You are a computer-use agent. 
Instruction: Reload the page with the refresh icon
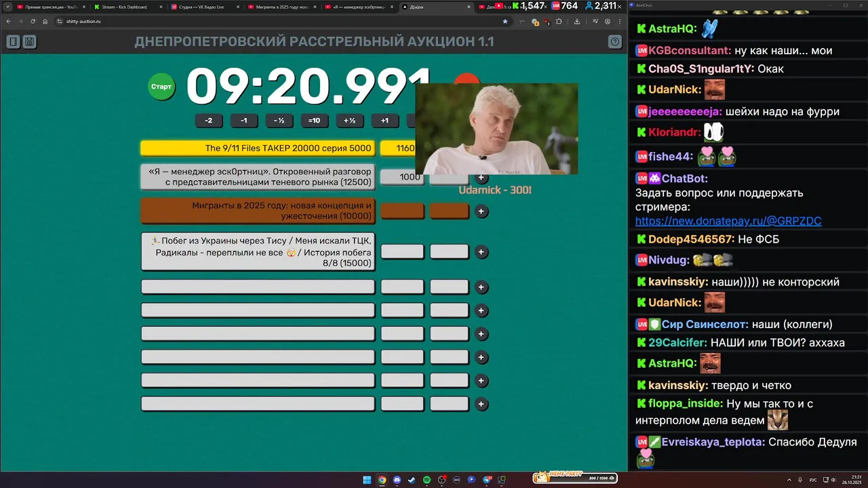click(x=33, y=21)
